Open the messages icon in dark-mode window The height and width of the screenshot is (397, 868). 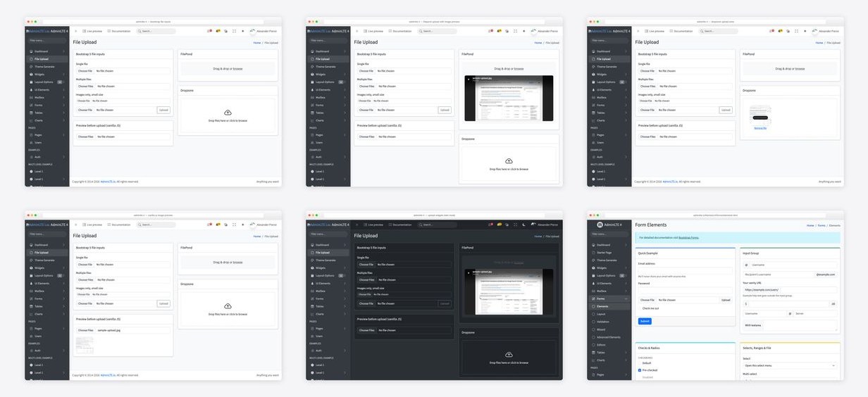[x=490, y=225]
